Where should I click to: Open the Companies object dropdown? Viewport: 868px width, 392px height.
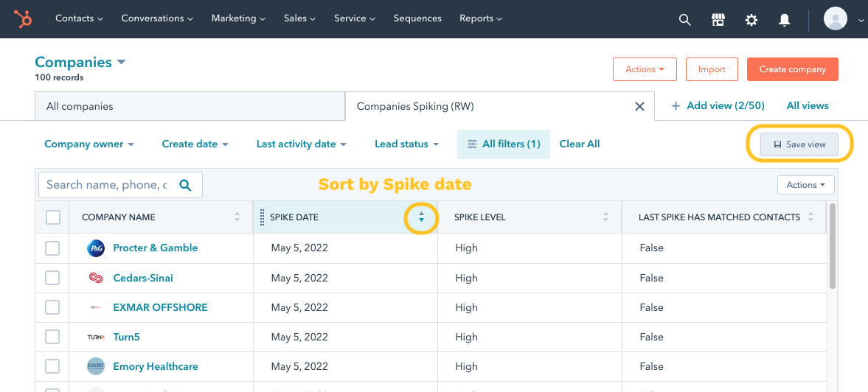[80, 63]
